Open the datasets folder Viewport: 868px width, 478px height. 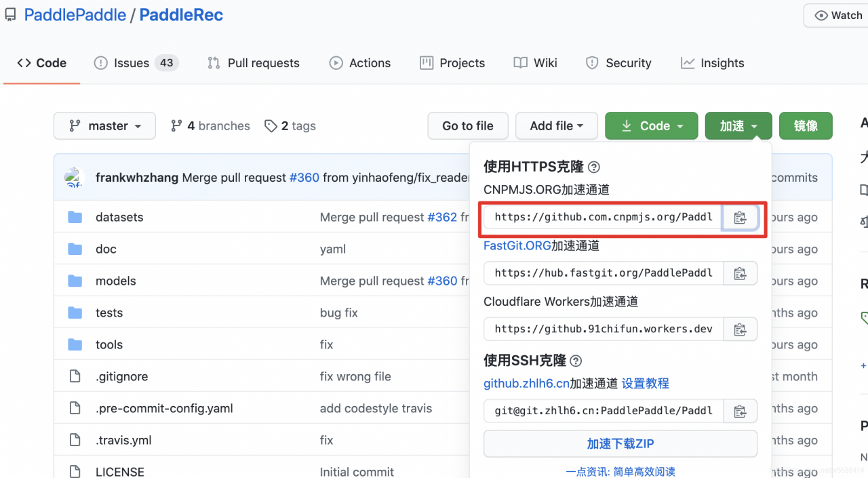(119, 218)
